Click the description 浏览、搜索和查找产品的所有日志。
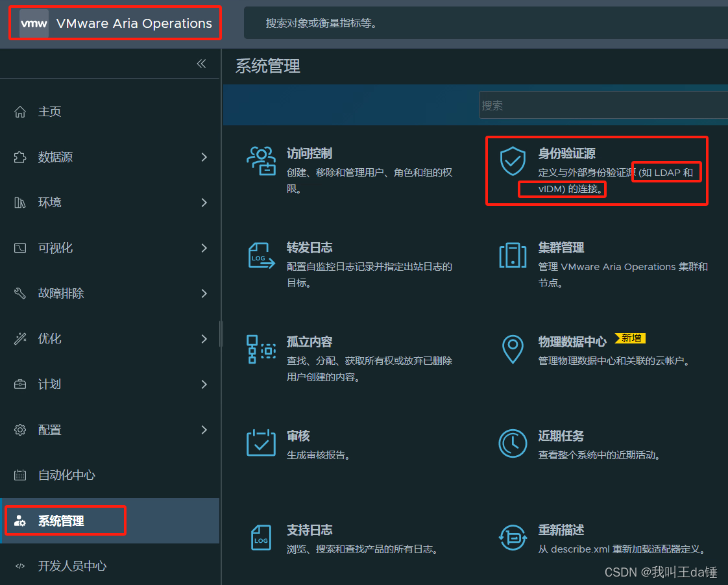728x585 pixels. (362, 549)
